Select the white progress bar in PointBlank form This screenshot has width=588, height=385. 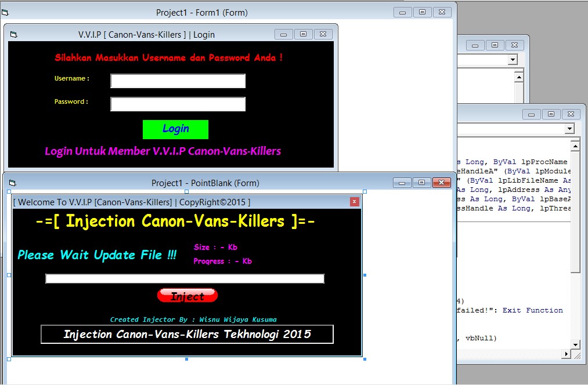coord(185,279)
